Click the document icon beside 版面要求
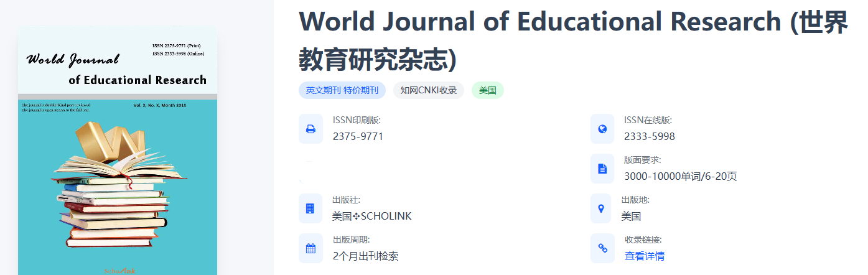Screen dimensions: 868x275 click(602, 169)
